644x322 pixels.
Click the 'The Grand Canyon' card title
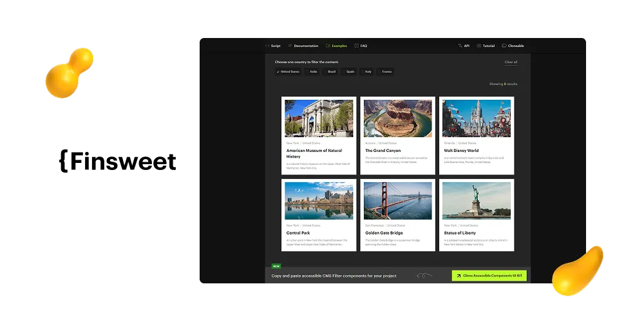tap(383, 151)
